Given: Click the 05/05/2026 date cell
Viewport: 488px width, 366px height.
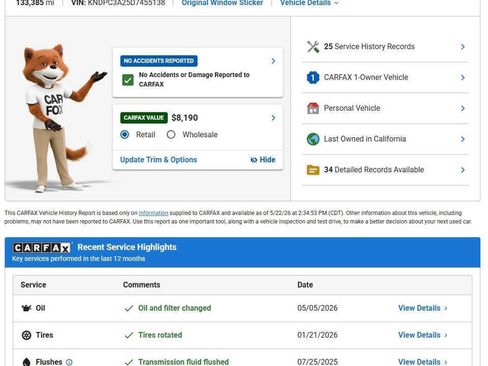Looking at the screenshot, I should 317,308.
